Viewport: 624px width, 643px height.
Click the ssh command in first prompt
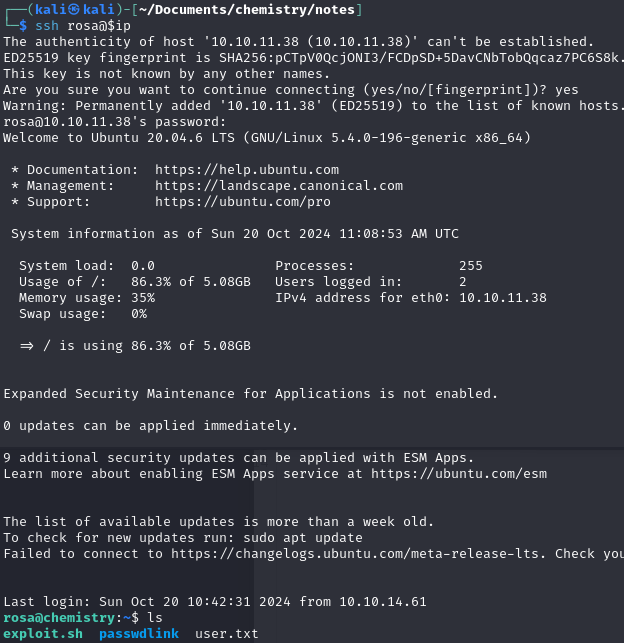[47, 25]
